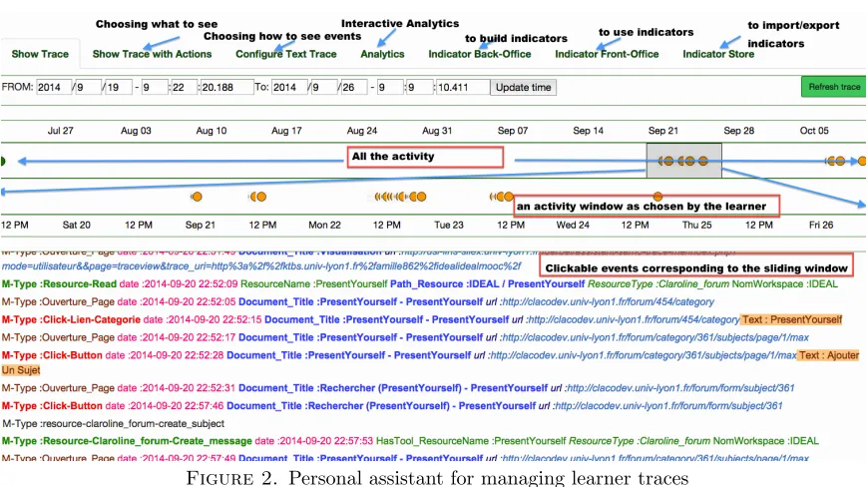Select the Click-Button event at 22:52:28
868x487 pixels.
(430, 362)
